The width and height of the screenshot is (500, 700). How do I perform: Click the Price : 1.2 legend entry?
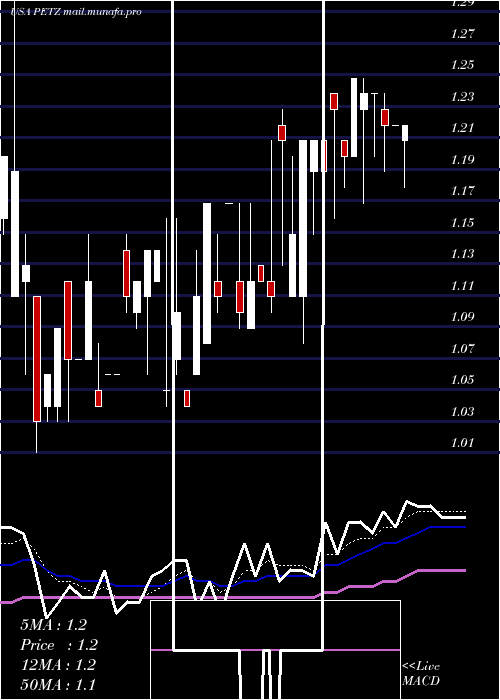tap(59, 645)
